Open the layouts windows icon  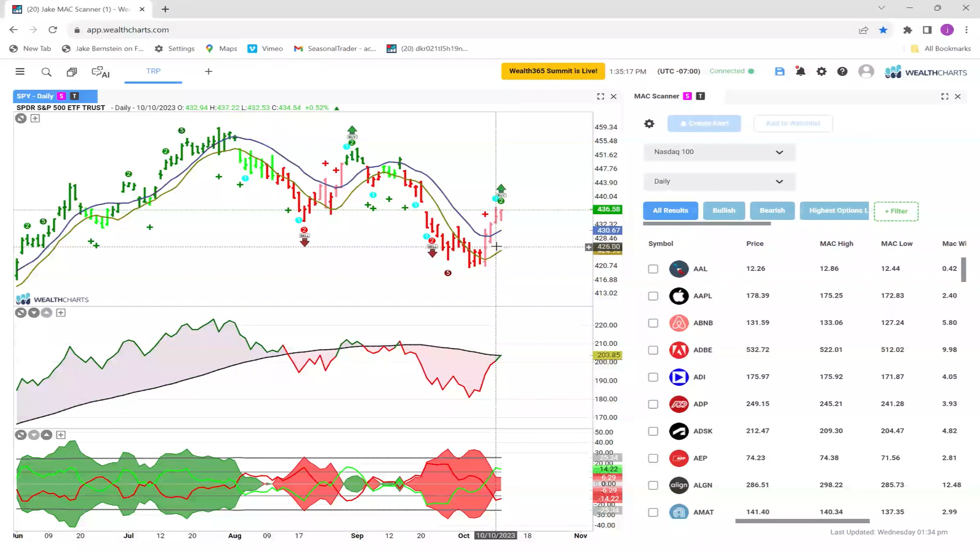click(x=72, y=72)
